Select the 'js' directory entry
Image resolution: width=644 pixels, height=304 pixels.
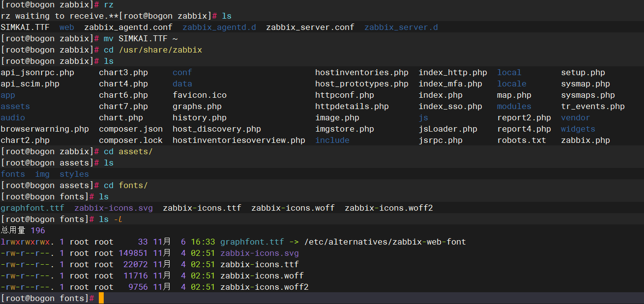[x=423, y=117]
